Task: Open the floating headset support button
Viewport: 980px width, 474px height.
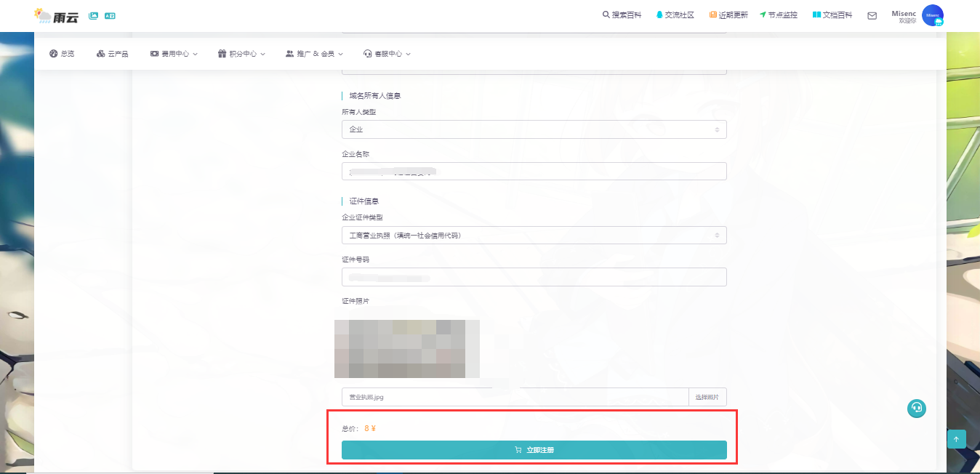Action: 916,409
